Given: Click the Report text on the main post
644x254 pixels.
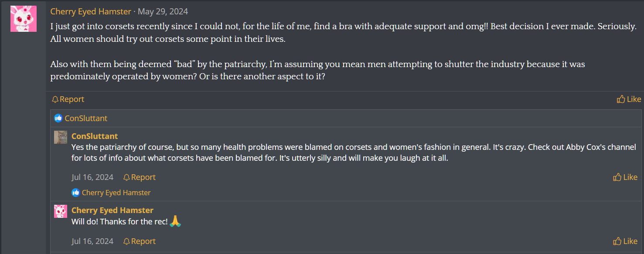Looking at the screenshot, I should pos(72,99).
